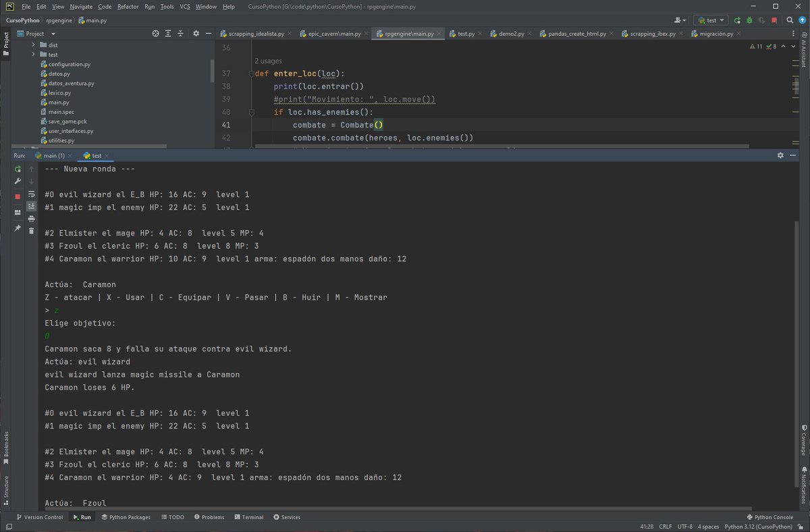Image resolution: width=810 pixels, height=532 pixels.
Task: Open Python Console tool window
Action: (x=769, y=517)
